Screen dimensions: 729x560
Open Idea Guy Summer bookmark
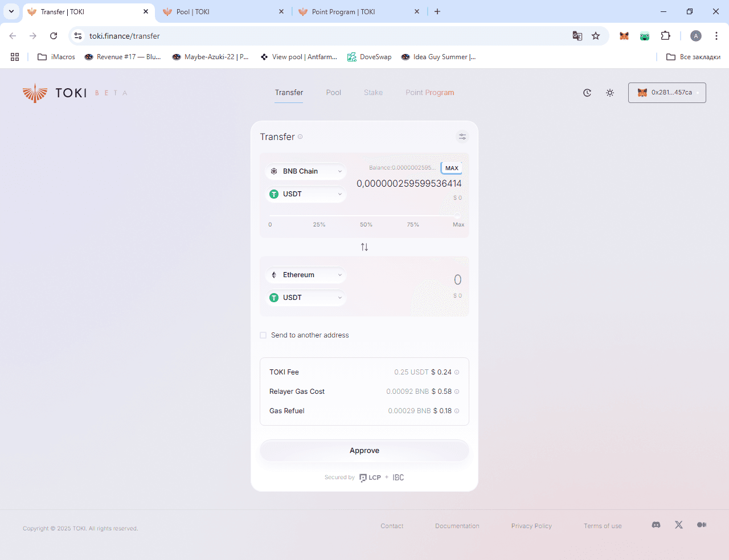[x=439, y=57]
